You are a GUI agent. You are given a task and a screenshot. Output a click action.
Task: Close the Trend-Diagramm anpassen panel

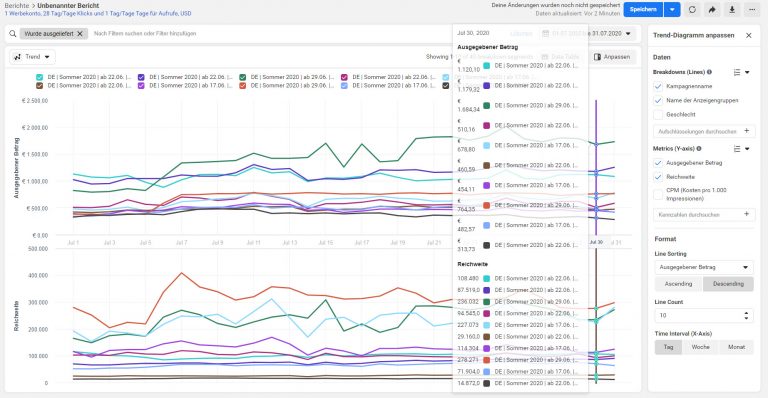(748, 35)
